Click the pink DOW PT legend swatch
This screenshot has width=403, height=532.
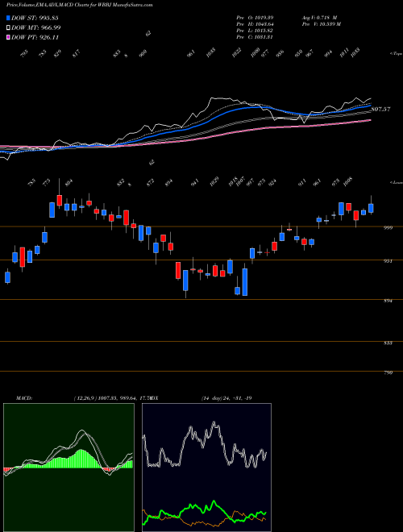pos(8,37)
